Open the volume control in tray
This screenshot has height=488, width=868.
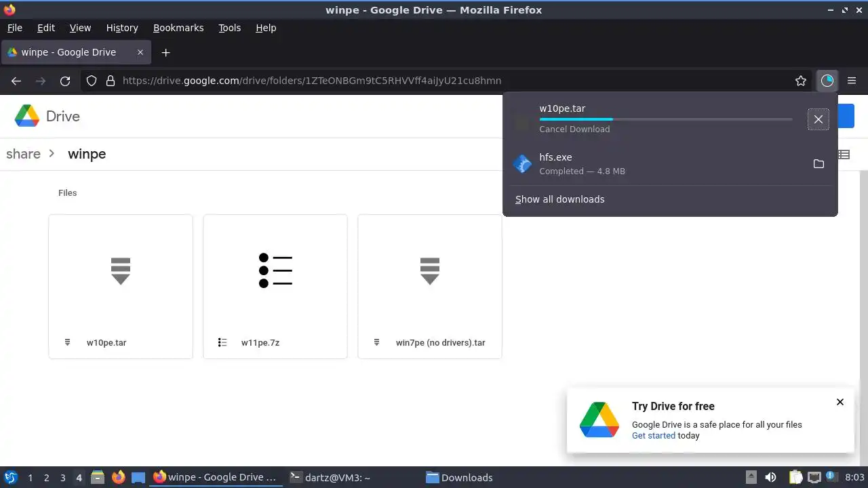pyautogui.click(x=770, y=477)
